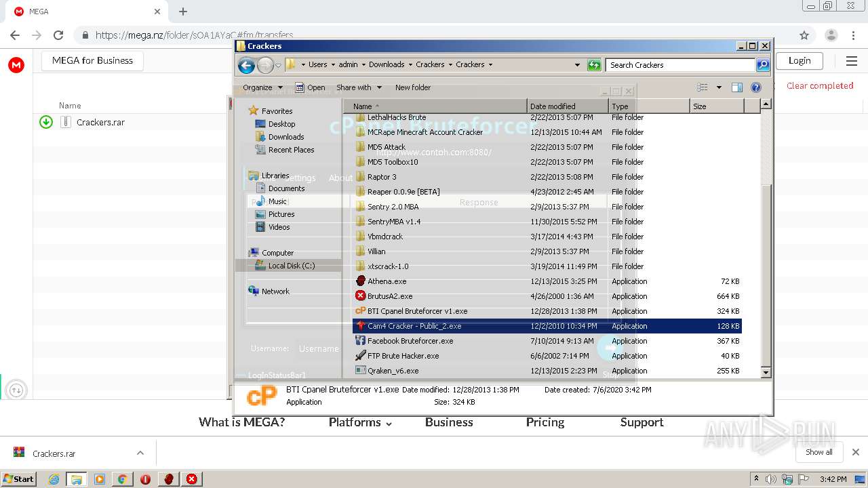Image resolution: width=868 pixels, height=488 pixels.
Task: Click Show all downloads button
Action: [819, 452]
